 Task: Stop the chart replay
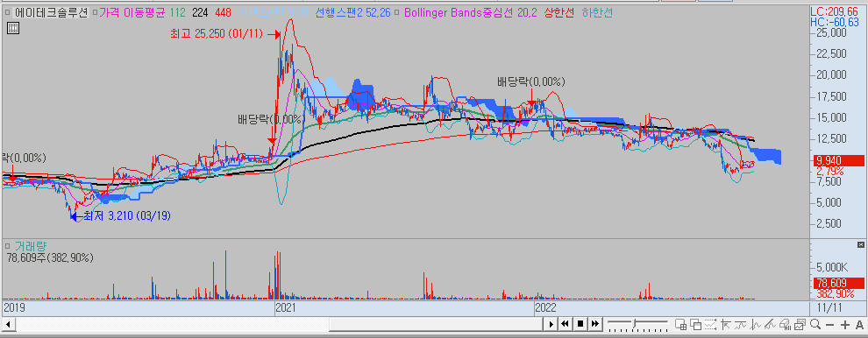(580, 324)
